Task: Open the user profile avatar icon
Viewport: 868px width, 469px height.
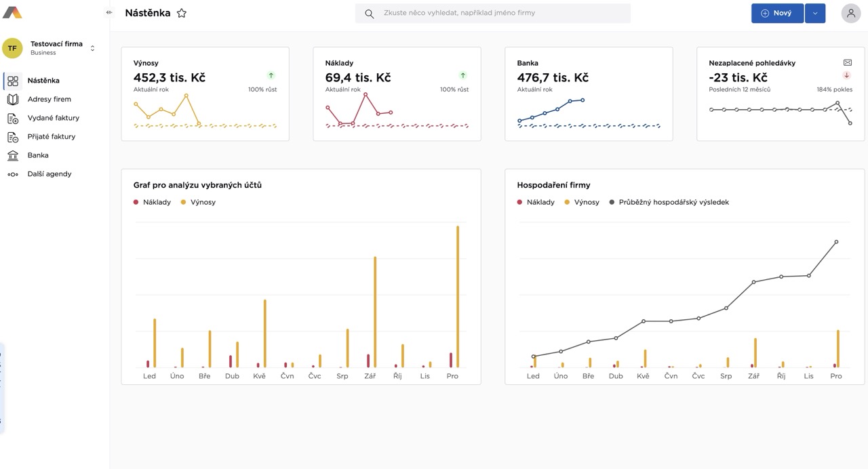Action: 850,13
